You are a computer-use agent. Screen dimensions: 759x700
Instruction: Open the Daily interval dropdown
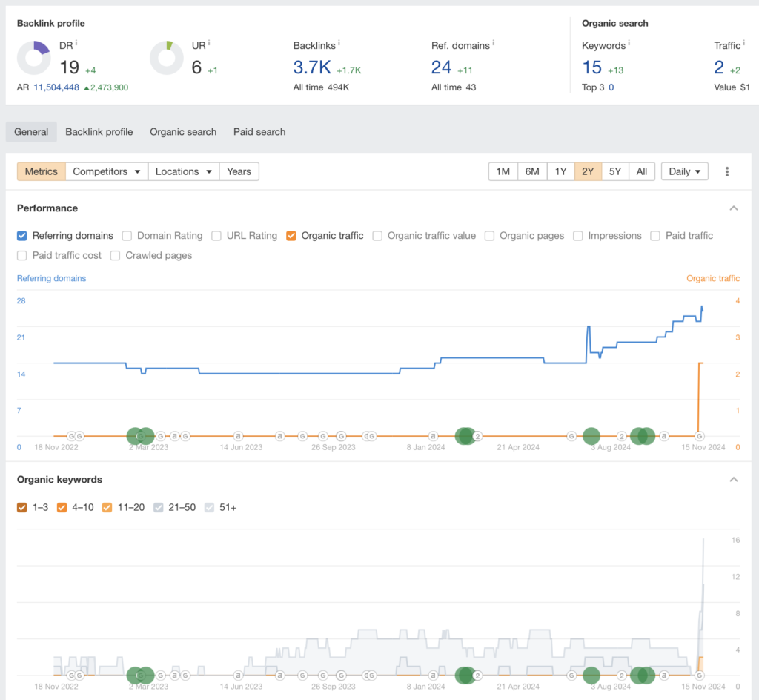click(684, 171)
